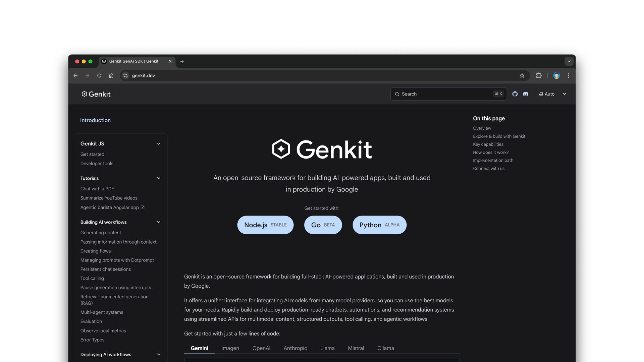Open Chrome extensions puzzle icon
644x362 pixels.
539,76
